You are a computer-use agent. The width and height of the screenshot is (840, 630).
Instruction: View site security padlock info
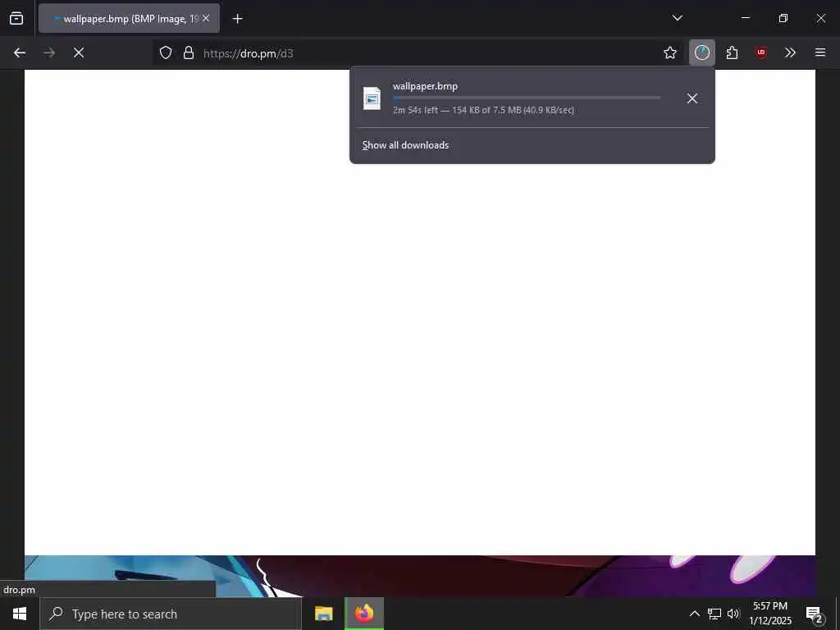pos(189,52)
